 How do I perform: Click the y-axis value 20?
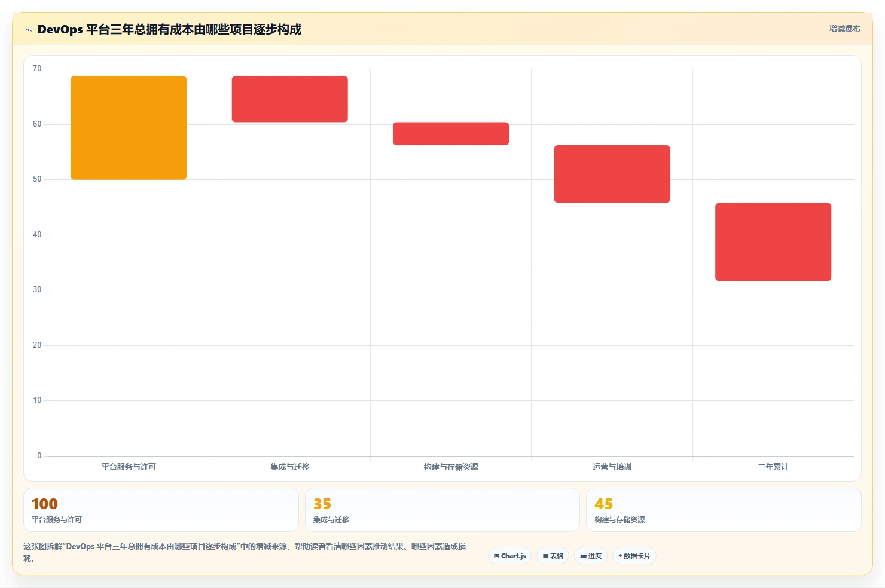[x=37, y=345]
